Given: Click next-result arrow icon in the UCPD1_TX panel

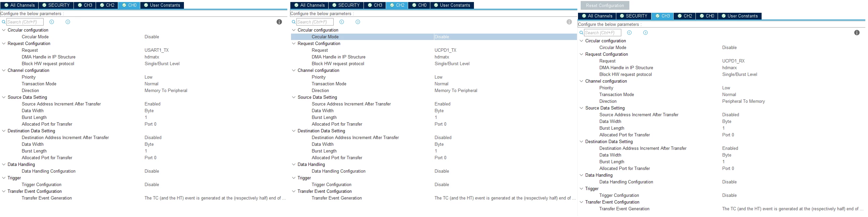Looking at the screenshot, I should [x=358, y=22].
